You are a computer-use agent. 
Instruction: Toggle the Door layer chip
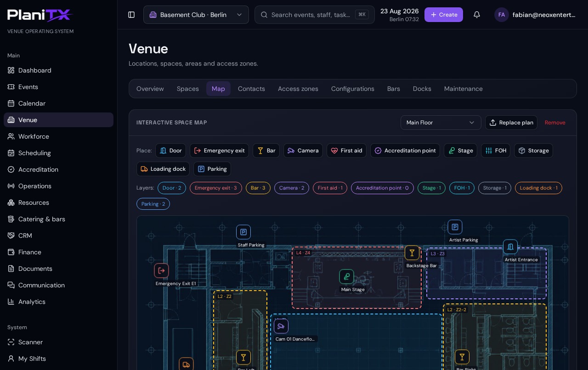point(172,188)
